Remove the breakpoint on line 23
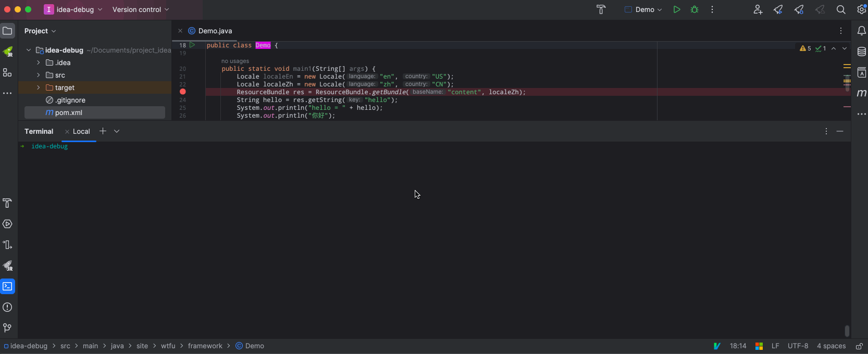Viewport: 868px width, 354px height. click(x=183, y=92)
